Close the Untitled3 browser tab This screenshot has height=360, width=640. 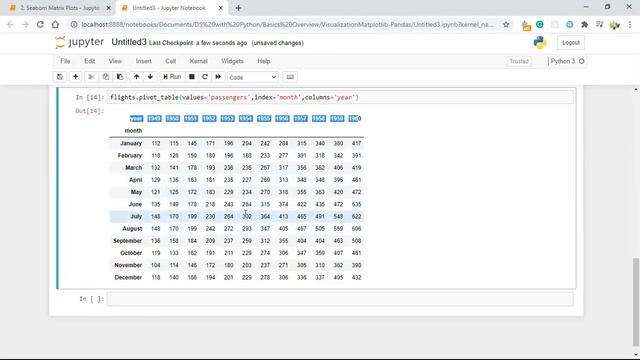pos(220,8)
